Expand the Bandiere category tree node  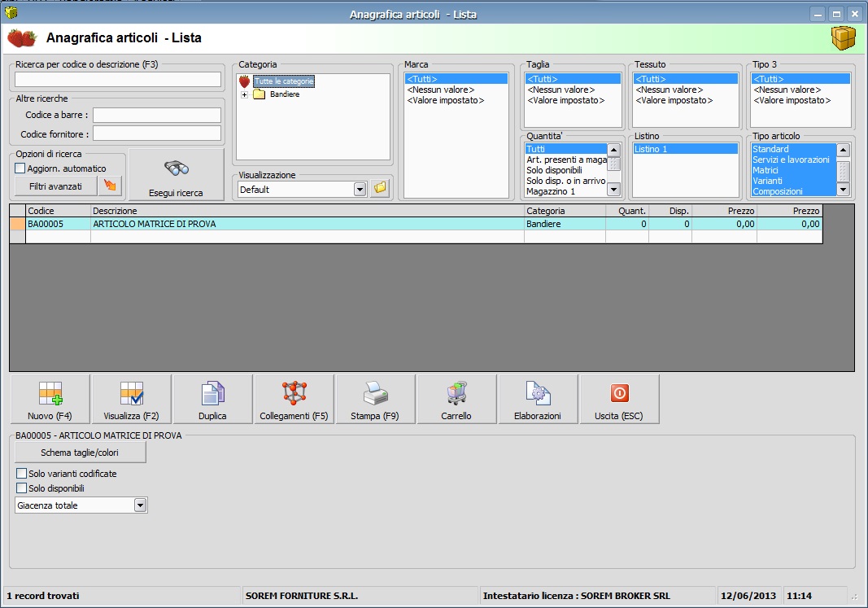(244, 94)
